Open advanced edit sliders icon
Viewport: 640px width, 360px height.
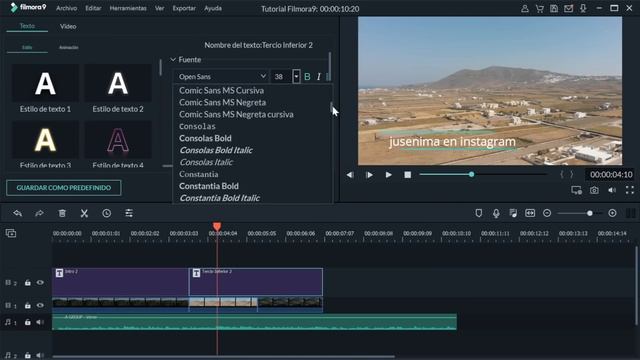coord(129,213)
